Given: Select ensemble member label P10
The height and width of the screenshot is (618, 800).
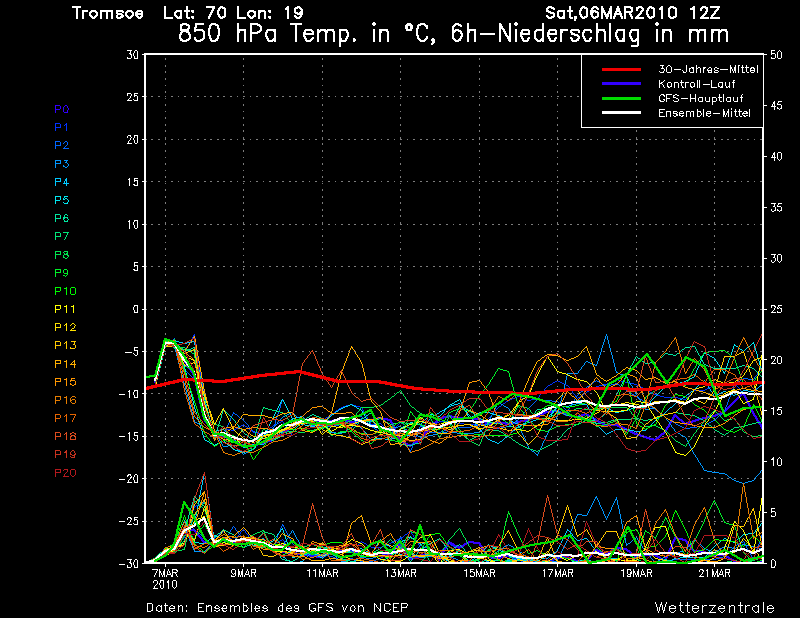Looking at the screenshot, I should pos(64,291).
